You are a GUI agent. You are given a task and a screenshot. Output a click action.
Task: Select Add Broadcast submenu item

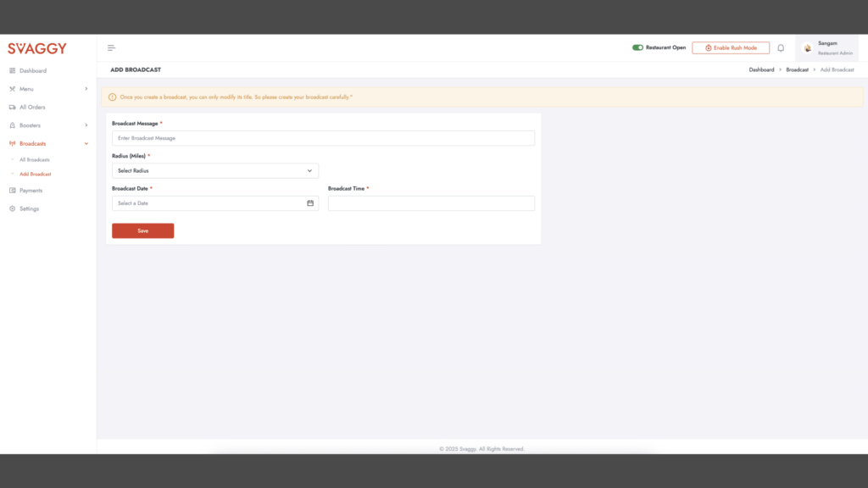(36, 175)
